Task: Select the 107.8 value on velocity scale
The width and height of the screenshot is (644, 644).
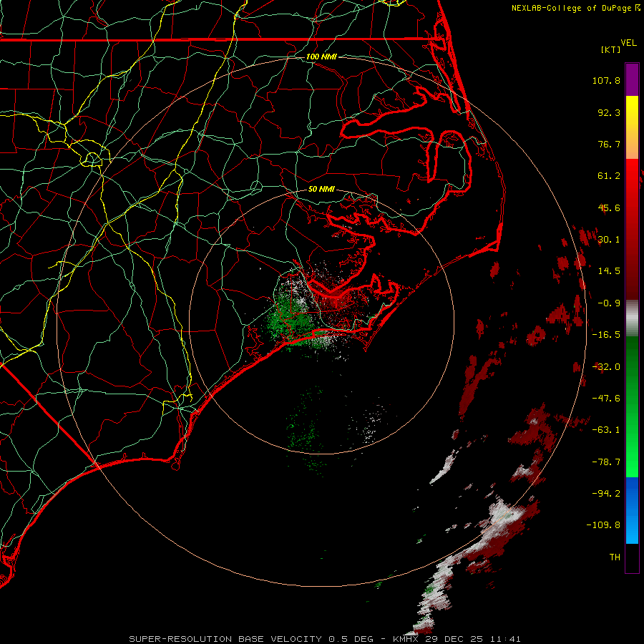Action: (x=606, y=80)
